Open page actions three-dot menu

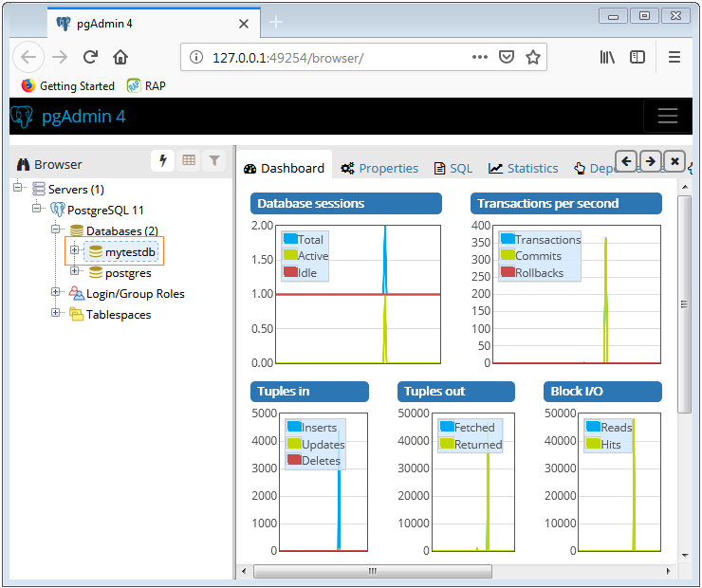pos(479,57)
